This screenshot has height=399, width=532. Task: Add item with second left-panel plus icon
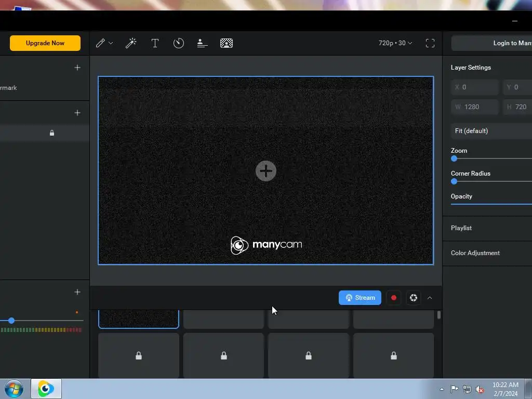coord(77,113)
